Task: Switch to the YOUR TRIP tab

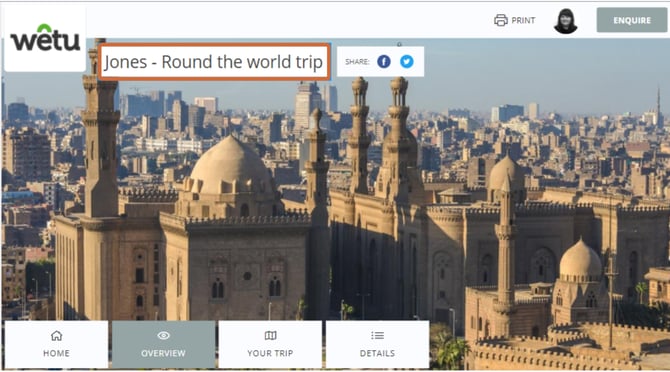Action: point(270,344)
